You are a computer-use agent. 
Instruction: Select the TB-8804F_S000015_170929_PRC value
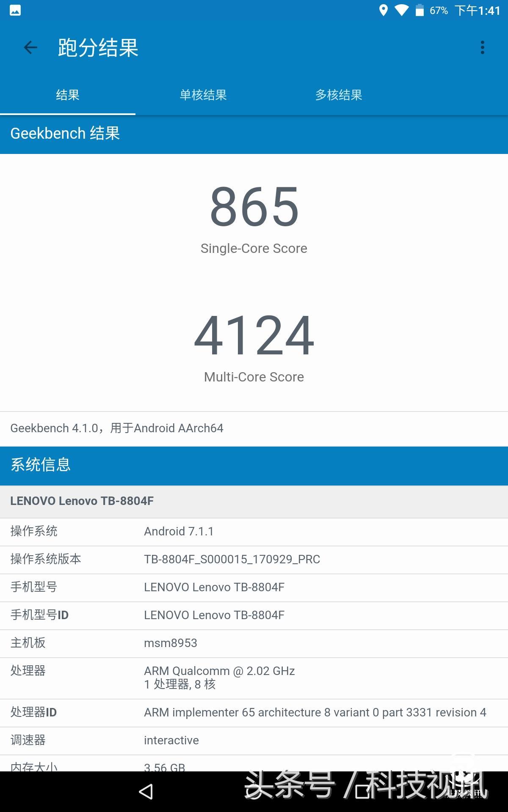point(232,559)
